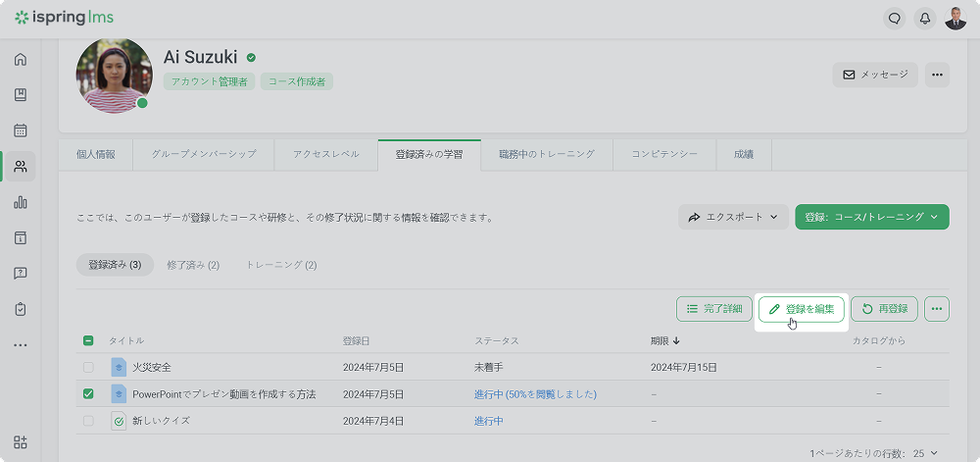This screenshot has height=462, width=980.
Task: Expand the エクスポート dropdown
Action: click(733, 217)
